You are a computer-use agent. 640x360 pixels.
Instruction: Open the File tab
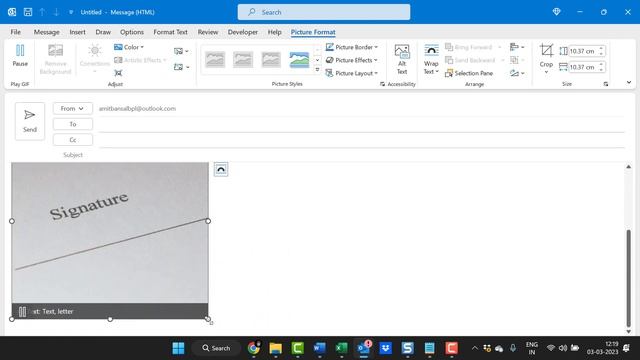pyautogui.click(x=16, y=32)
